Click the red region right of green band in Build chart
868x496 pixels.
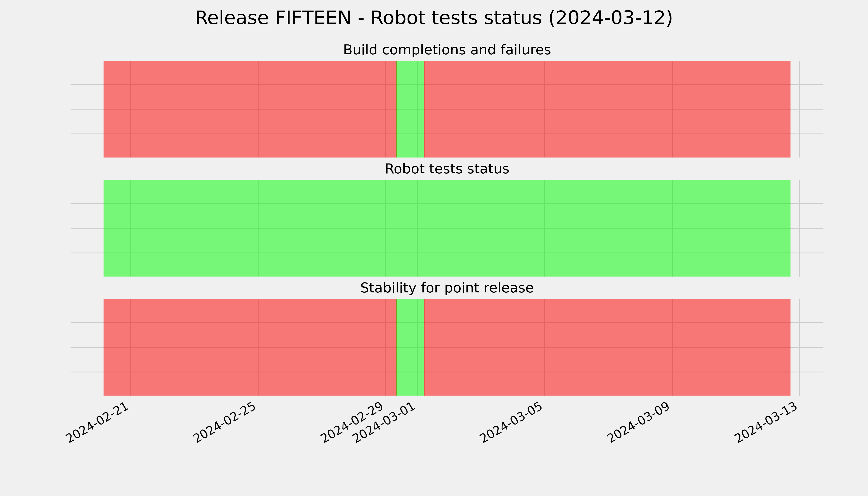(x=607, y=109)
